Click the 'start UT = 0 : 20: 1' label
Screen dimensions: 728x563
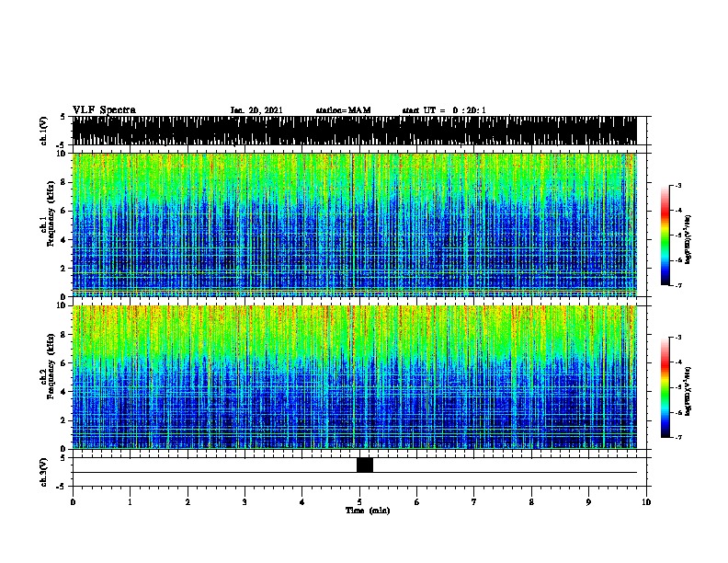pyautogui.click(x=444, y=110)
